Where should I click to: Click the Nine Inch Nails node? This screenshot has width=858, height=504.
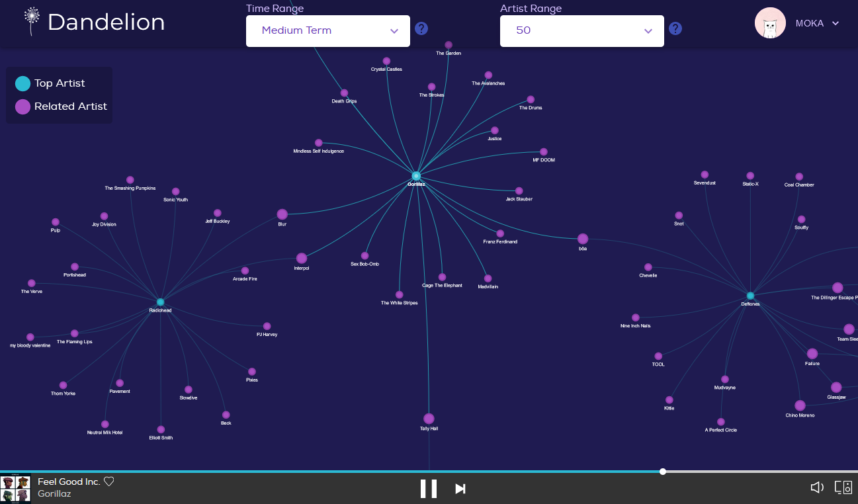pos(636,317)
